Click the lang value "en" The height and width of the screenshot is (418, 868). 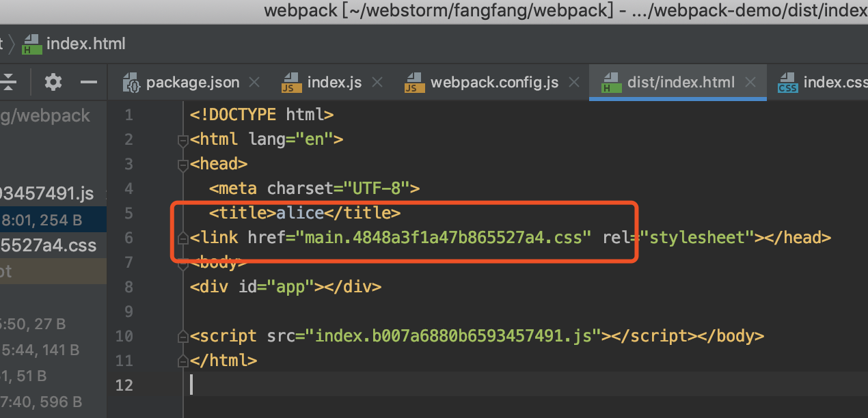314,139
